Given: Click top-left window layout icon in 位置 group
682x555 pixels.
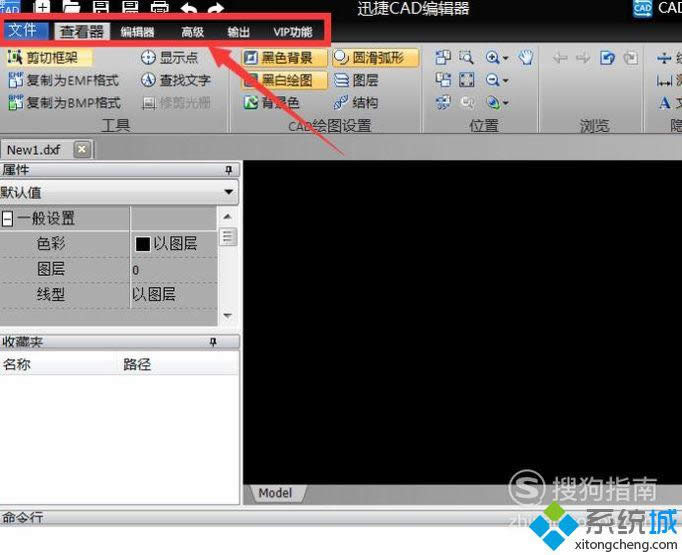Looking at the screenshot, I should point(443,57).
